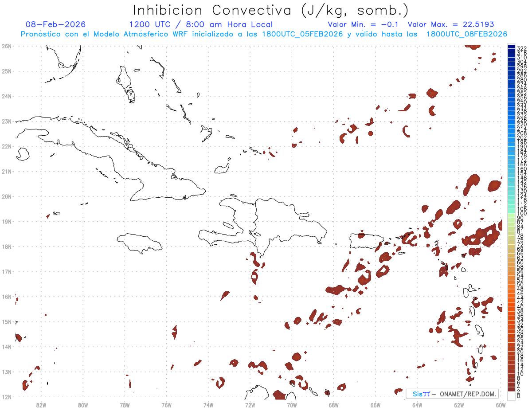Click the '23N' latitude label
This screenshot has width=532, height=411.
coord(7,121)
